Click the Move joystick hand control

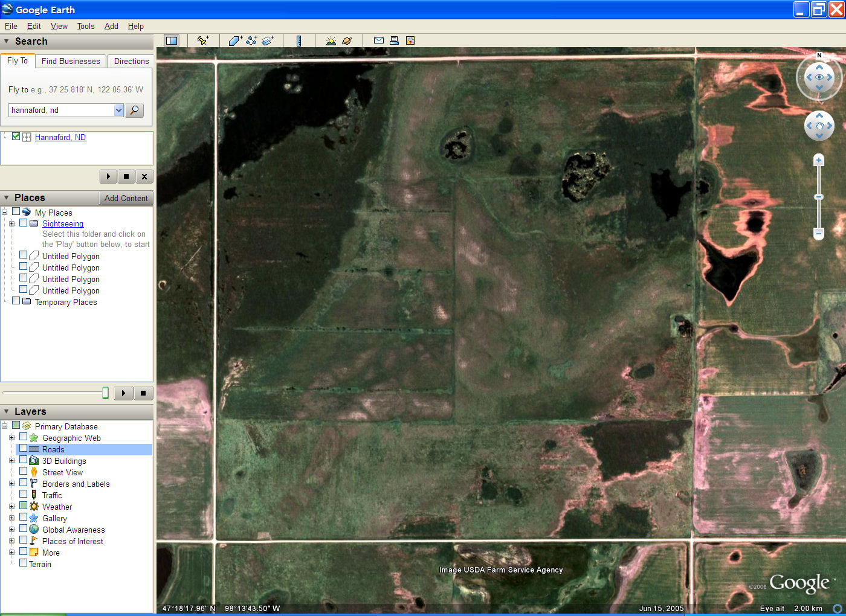[x=819, y=126]
